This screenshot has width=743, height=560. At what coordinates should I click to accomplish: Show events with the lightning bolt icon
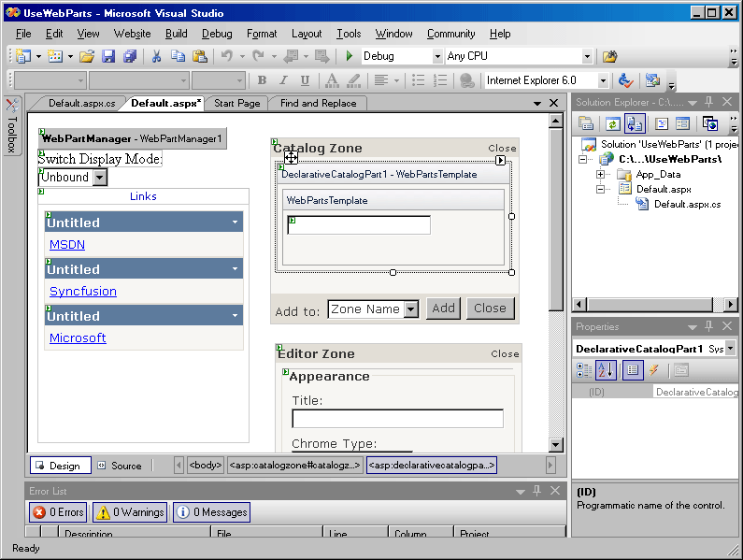[654, 370]
